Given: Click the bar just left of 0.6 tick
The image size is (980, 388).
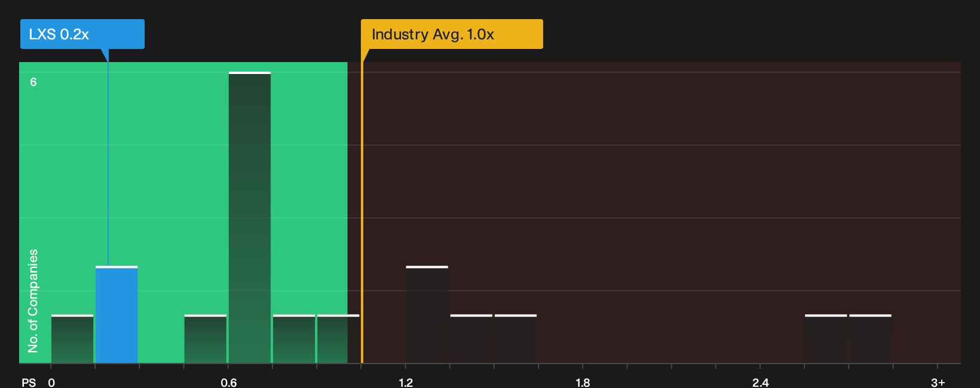Looking at the screenshot, I should pyautogui.click(x=206, y=339).
